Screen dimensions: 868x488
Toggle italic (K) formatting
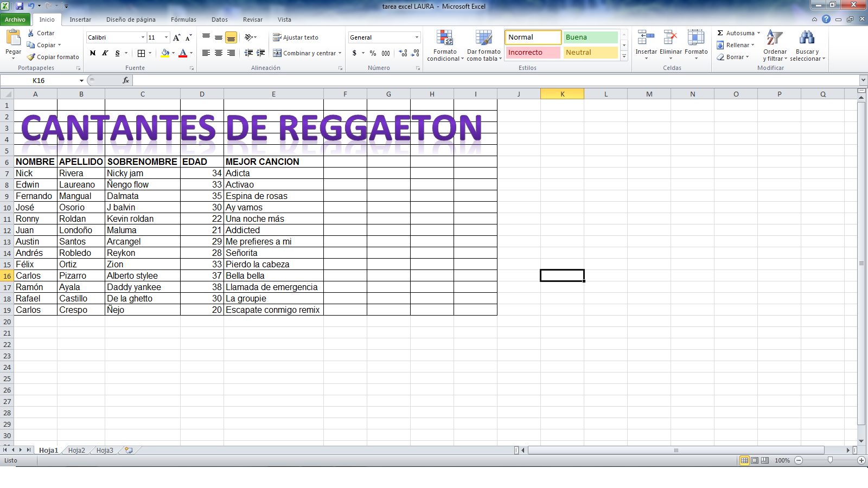click(105, 53)
